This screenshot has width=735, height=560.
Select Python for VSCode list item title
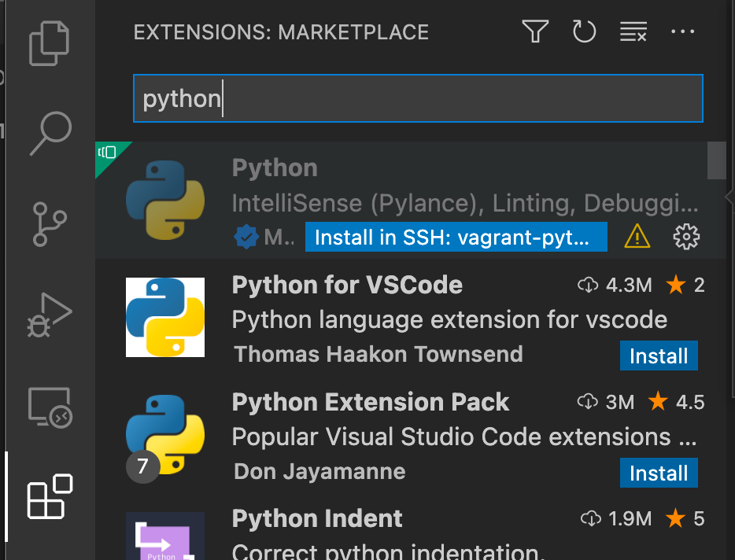coord(347,285)
